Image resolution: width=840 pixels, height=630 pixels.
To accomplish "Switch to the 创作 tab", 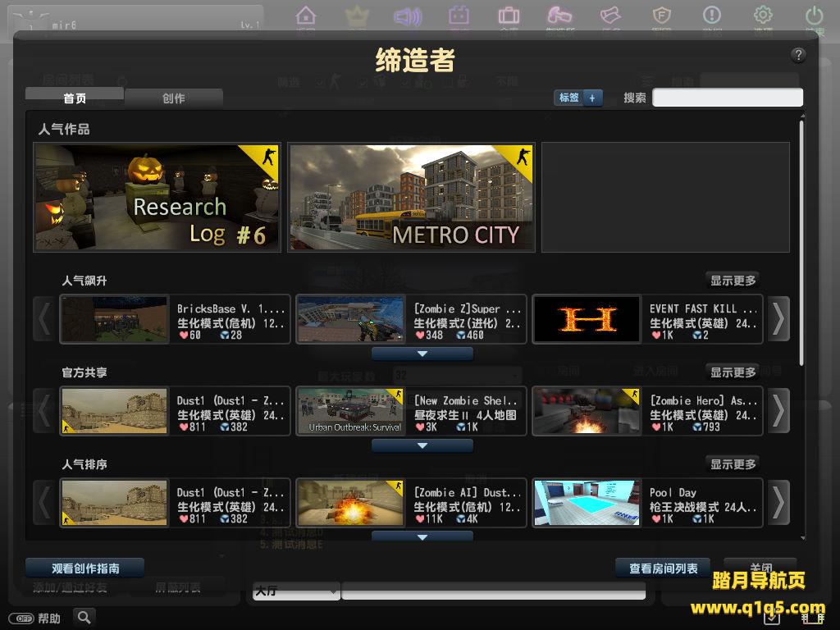I will (173, 98).
